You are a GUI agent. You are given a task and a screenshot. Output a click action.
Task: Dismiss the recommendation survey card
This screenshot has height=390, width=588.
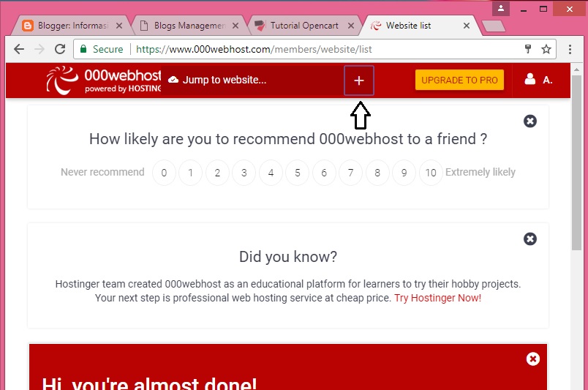tap(530, 121)
